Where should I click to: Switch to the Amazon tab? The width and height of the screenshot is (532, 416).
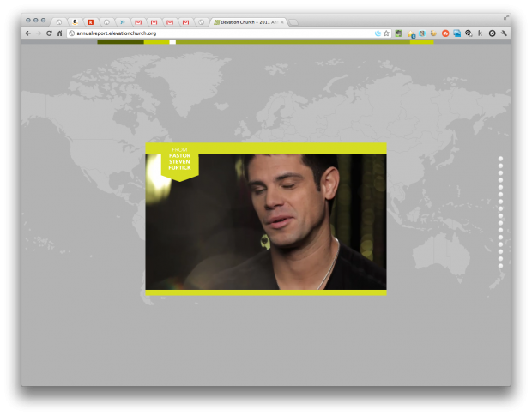75,22
